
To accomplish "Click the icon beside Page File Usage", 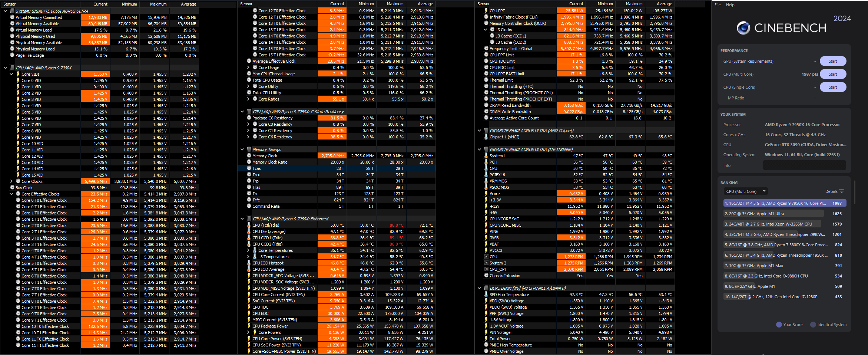I will pos(12,55).
